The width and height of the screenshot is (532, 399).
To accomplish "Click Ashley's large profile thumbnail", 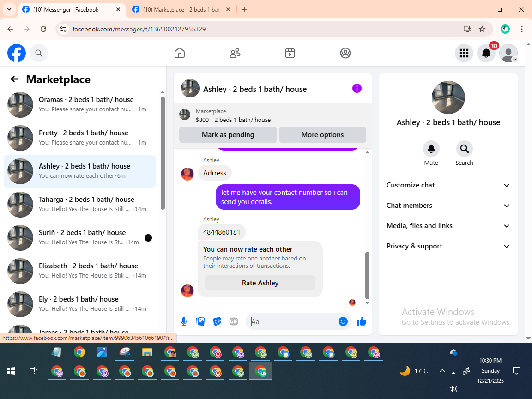I will click(x=448, y=97).
